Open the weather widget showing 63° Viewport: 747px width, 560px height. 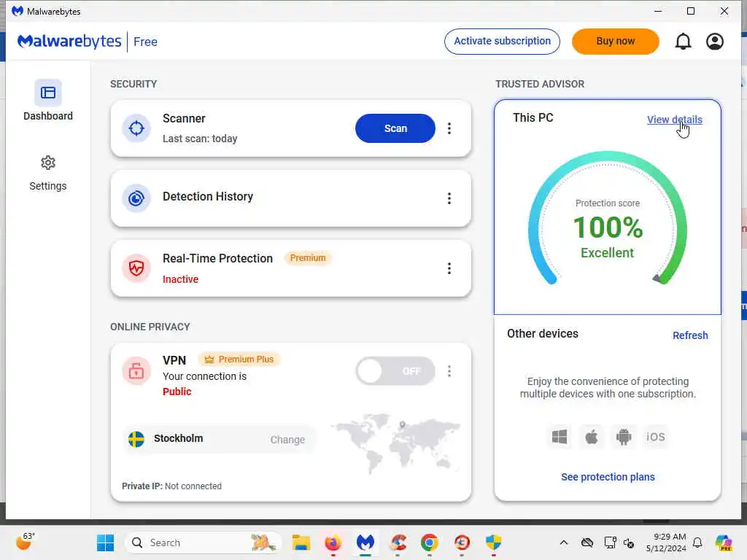tap(25, 542)
